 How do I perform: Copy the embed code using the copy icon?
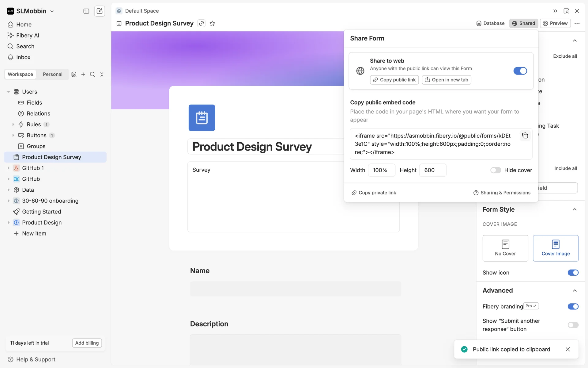[x=525, y=136]
